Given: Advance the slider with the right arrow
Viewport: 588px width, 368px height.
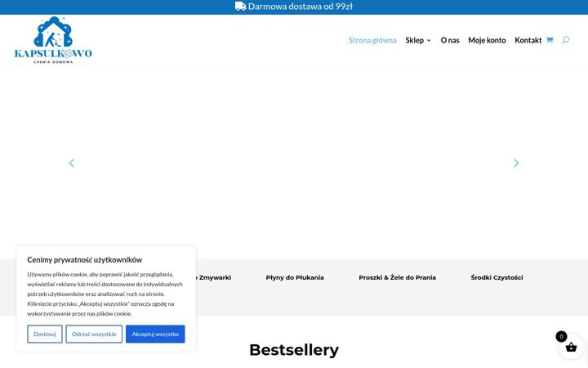Looking at the screenshot, I should coord(516,163).
